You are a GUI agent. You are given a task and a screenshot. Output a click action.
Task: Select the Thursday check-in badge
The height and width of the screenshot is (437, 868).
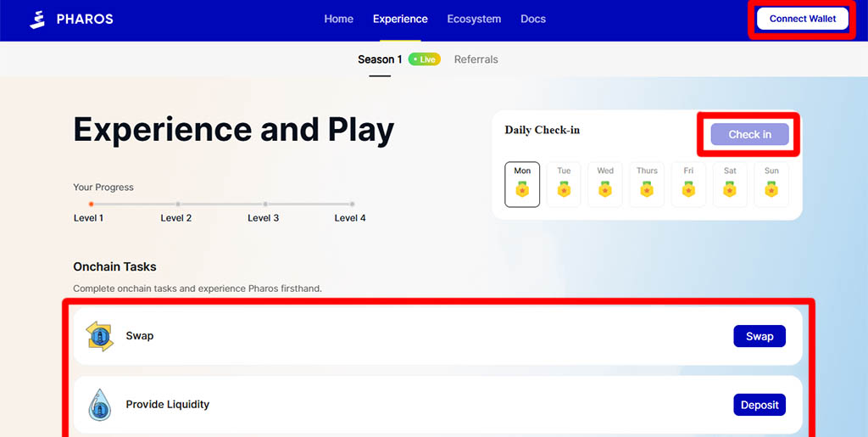click(x=647, y=184)
